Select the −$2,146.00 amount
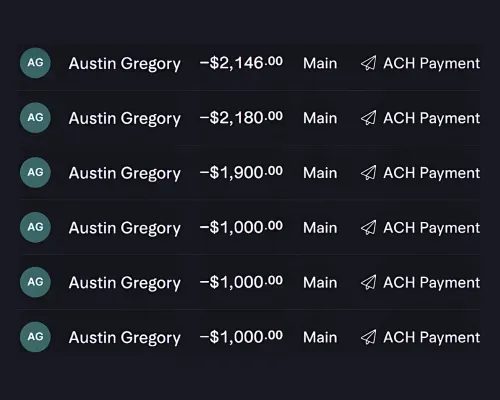The width and height of the screenshot is (500, 400). (x=241, y=63)
